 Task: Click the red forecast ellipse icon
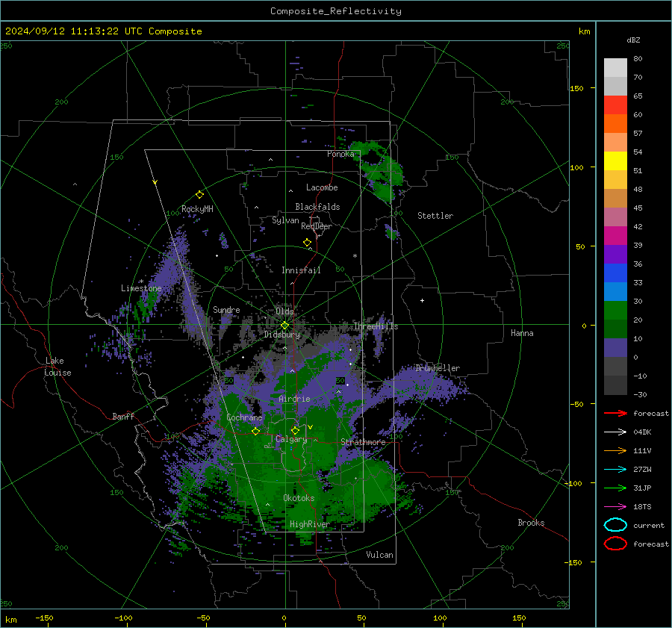coord(615,544)
